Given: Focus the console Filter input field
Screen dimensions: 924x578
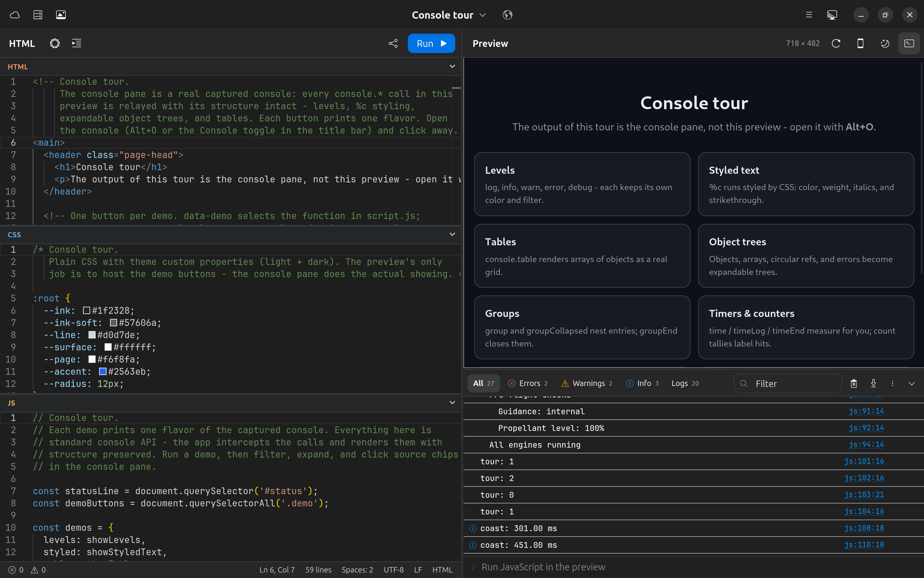Looking at the screenshot, I should [787, 383].
